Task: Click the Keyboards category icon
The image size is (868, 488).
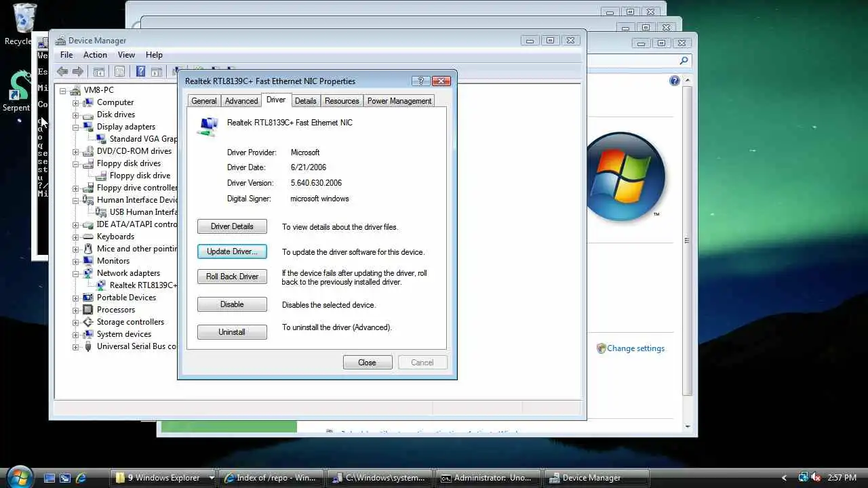Action: point(88,237)
